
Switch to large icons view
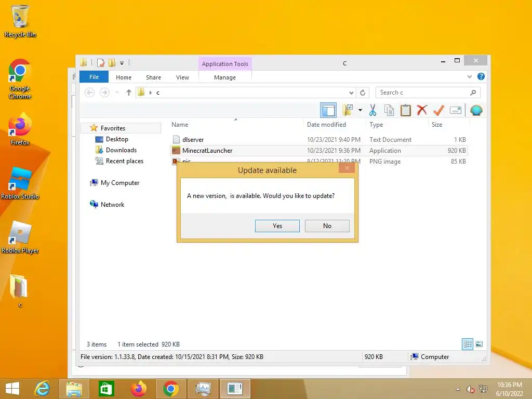click(x=478, y=344)
